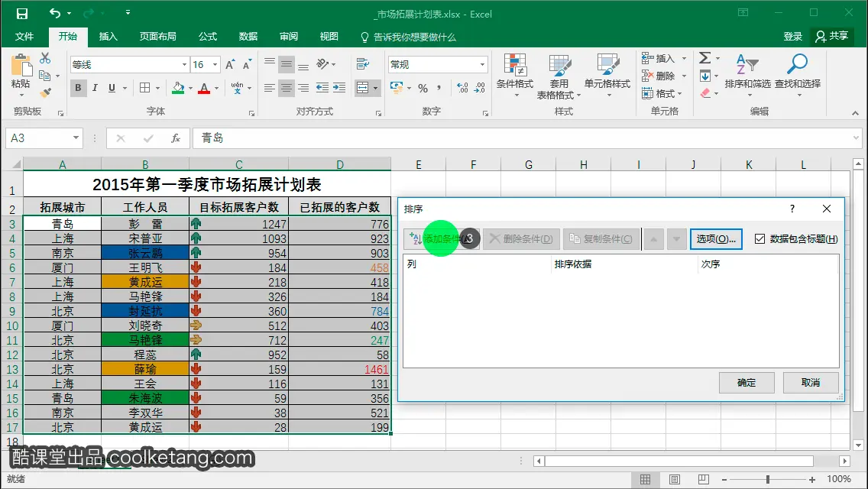The width and height of the screenshot is (868, 489).
Task: Toggle Italic formatting
Action: (95, 88)
